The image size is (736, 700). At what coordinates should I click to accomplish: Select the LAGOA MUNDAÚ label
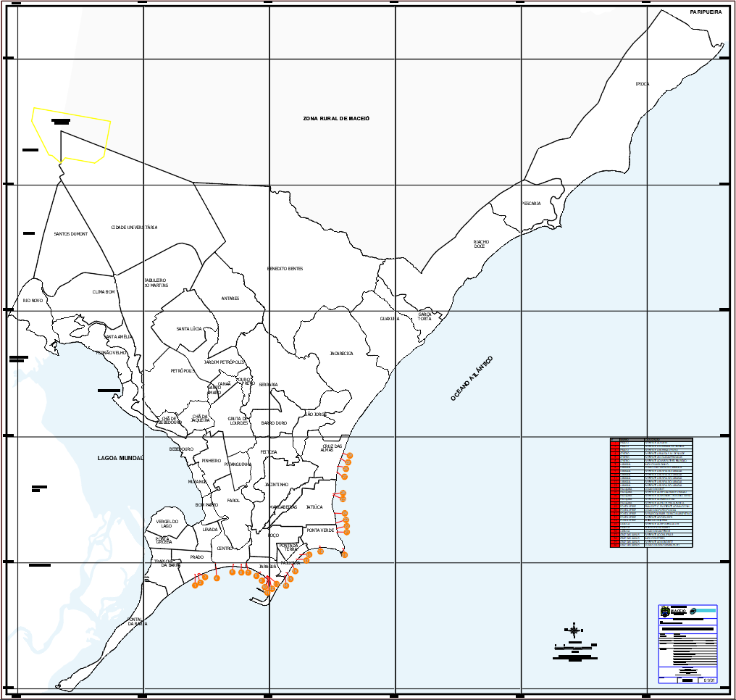pos(122,457)
